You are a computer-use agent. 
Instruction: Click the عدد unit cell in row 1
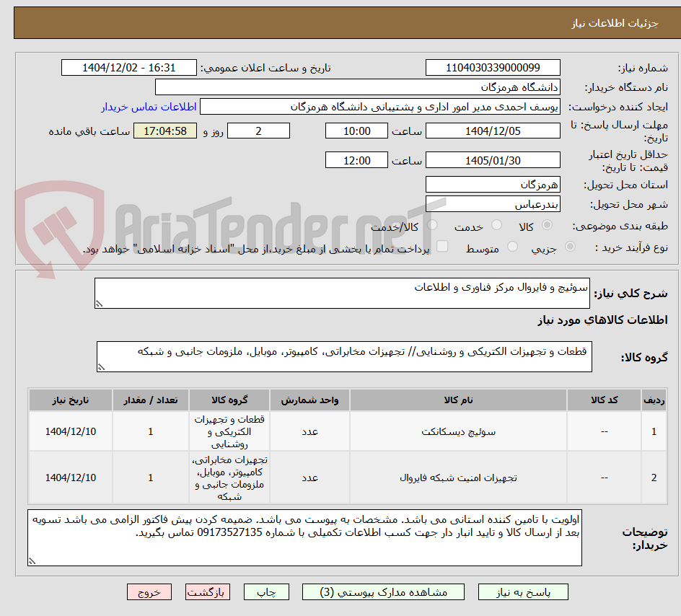pyautogui.click(x=309, y=431)
